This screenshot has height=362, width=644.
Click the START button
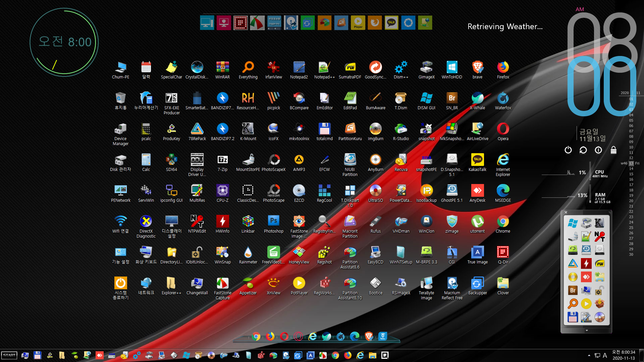tap(9, 355)
